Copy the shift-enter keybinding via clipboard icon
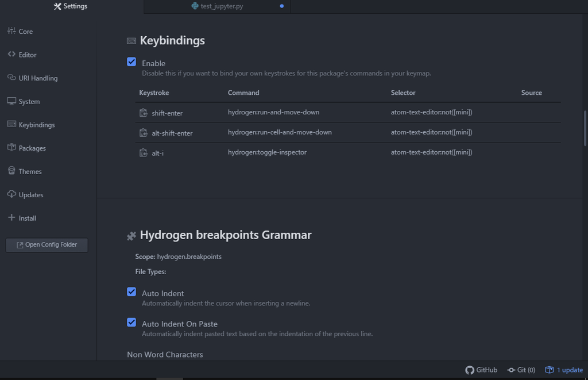The image size is (588, 380). click(143, 113)
